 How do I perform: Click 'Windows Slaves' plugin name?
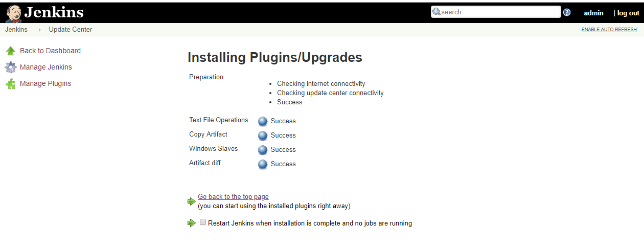[213, 149]
